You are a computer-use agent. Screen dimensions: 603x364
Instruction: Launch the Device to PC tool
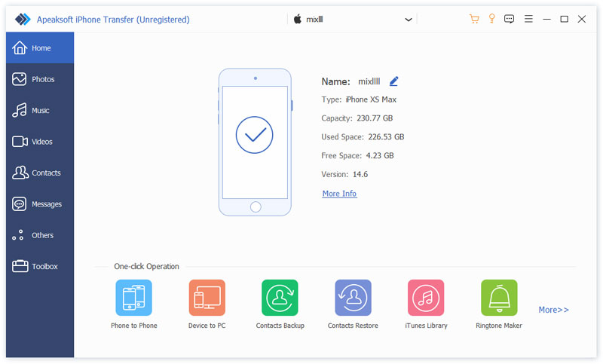207,298
